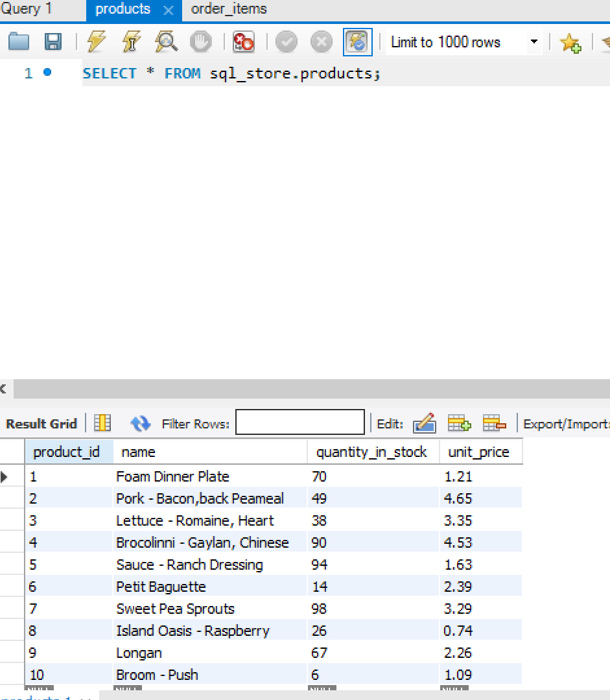Open the Limit to 1000 rows dropdown

[x=534, y=42]
